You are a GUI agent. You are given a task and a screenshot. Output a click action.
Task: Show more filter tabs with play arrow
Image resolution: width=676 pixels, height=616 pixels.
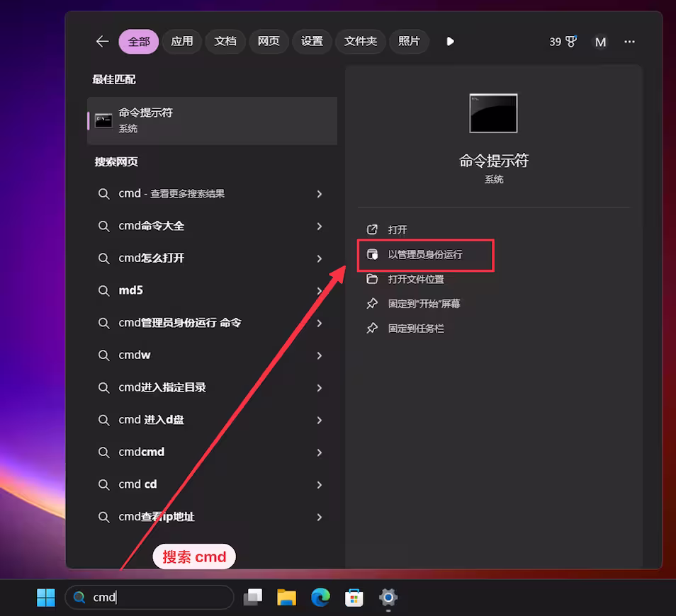(x=450, y=41)
